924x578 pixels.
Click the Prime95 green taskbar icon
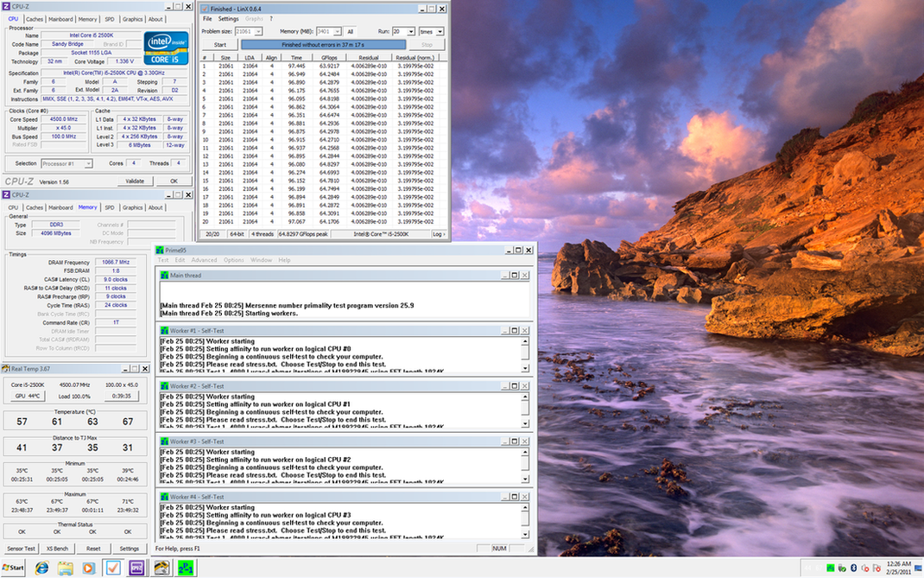click(185, 568)
